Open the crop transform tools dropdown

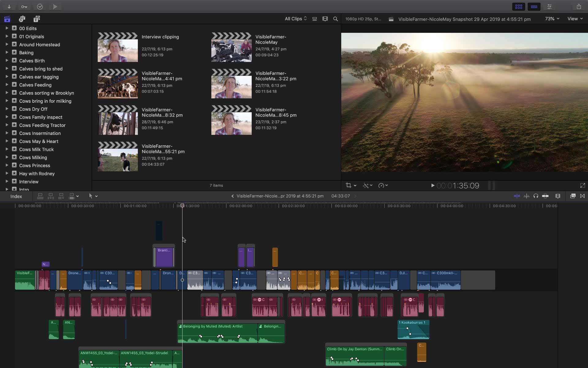[x=351, y=185]
